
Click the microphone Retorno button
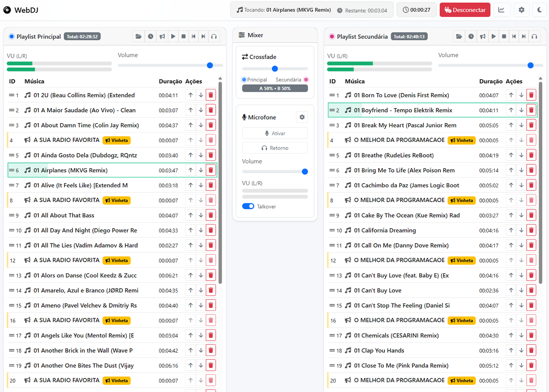point(275,148)
